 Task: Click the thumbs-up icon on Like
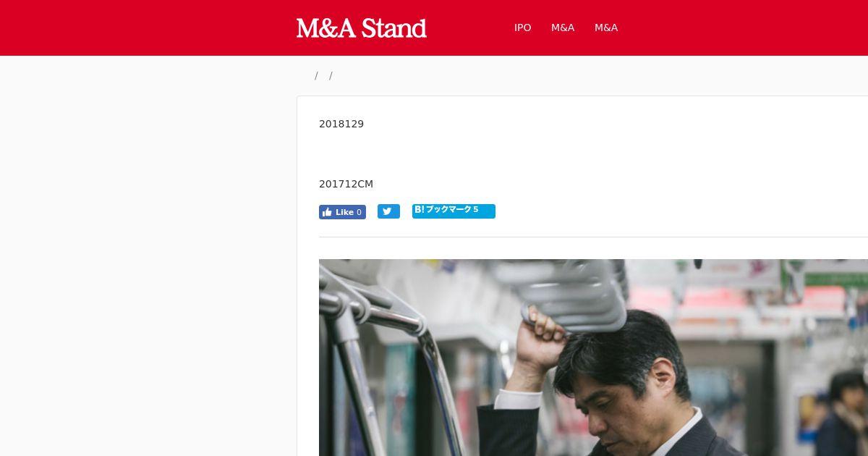(x=327, y=212)
